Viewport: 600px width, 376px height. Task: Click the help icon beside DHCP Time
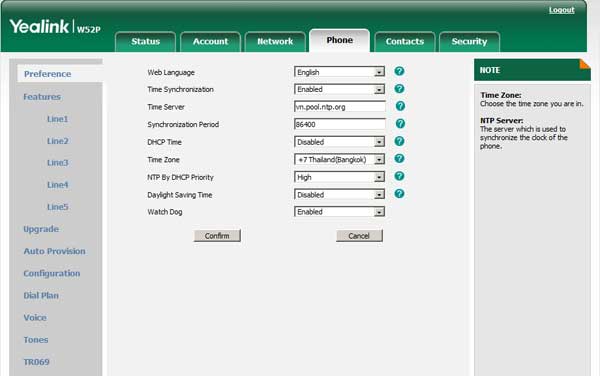click(399, 141)
